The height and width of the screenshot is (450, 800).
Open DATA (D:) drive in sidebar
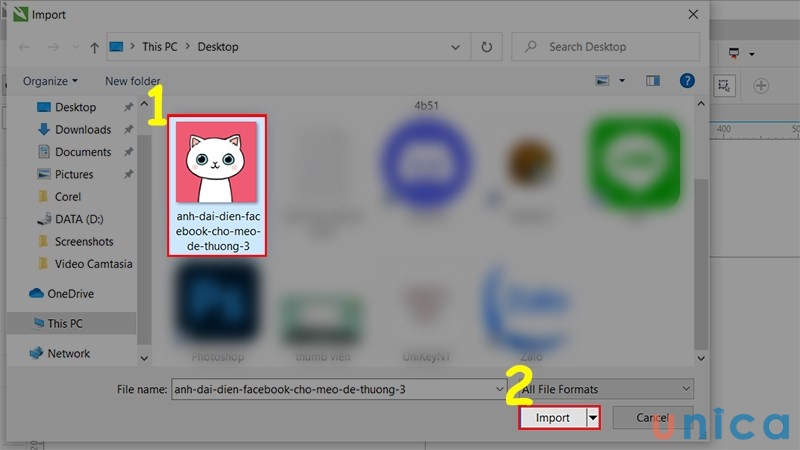[79, 219]
